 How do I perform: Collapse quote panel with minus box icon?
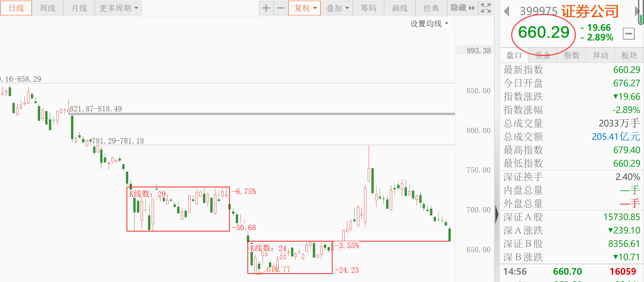(x=629, y=33)
